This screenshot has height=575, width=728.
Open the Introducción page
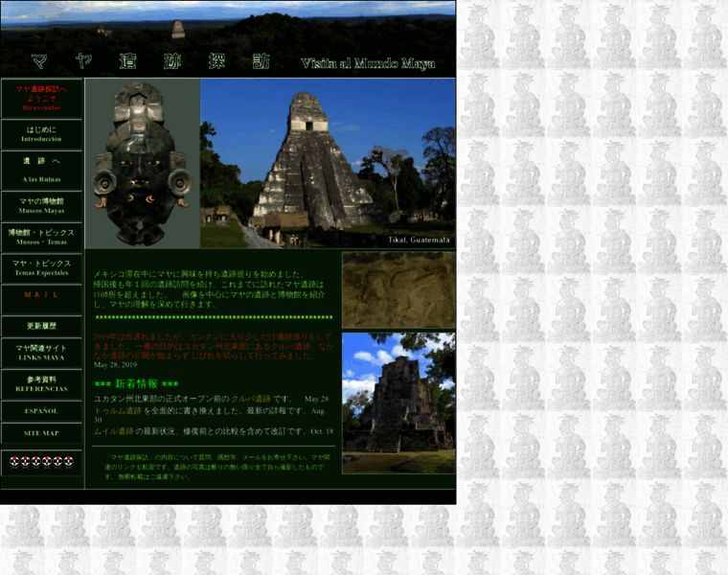click(41, 134)
